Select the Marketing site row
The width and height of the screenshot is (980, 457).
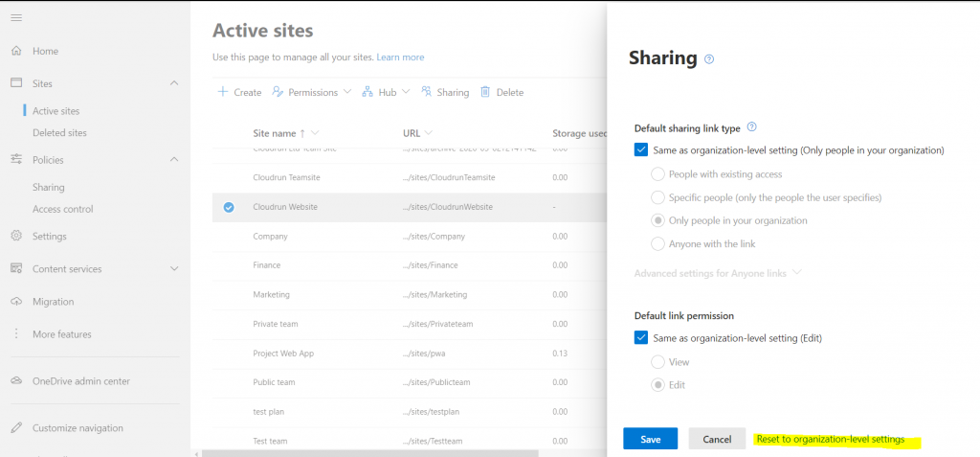coord(270,294)
